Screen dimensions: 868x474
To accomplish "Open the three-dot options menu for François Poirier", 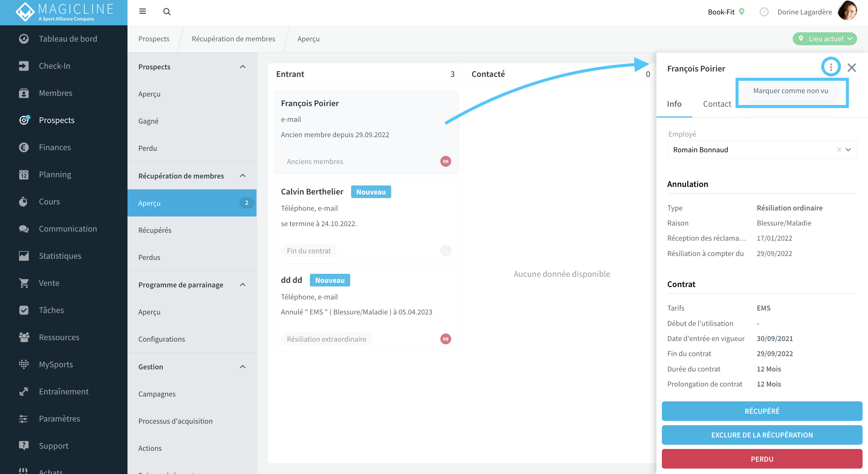I will point(831,68).
